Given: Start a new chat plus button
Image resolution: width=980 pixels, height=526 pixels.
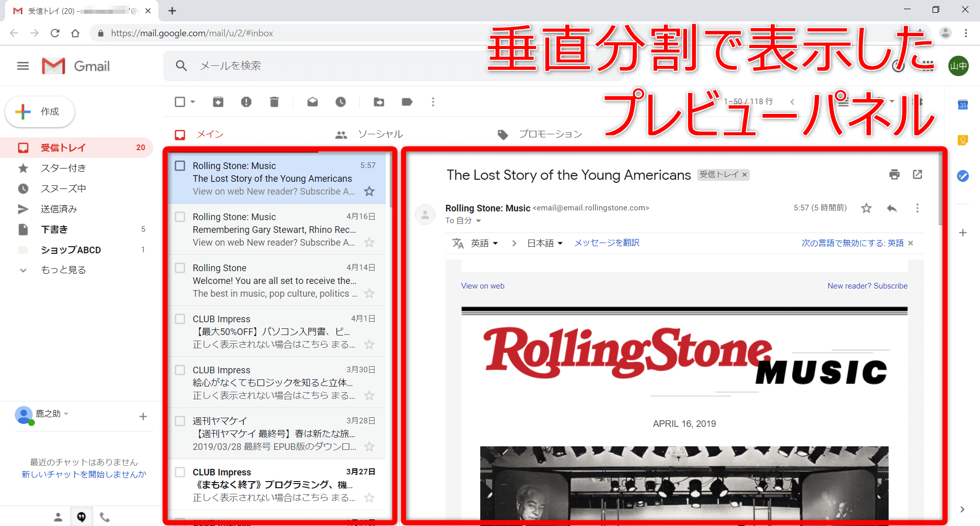Looking at the screenshot, I should (x=143, y=417).
